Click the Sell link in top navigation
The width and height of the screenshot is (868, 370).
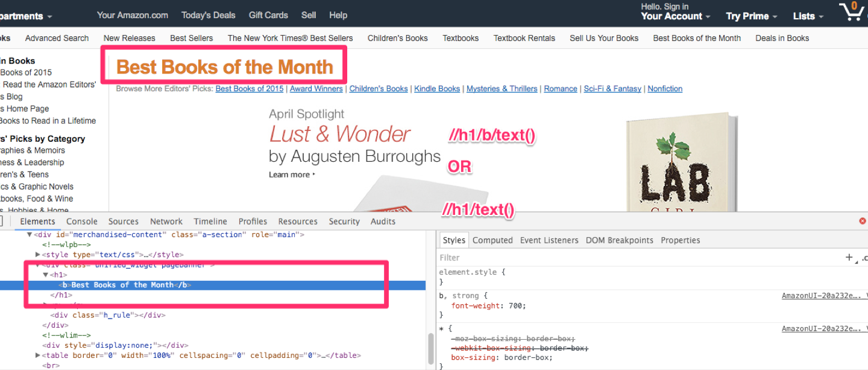[x=309, y=15]
